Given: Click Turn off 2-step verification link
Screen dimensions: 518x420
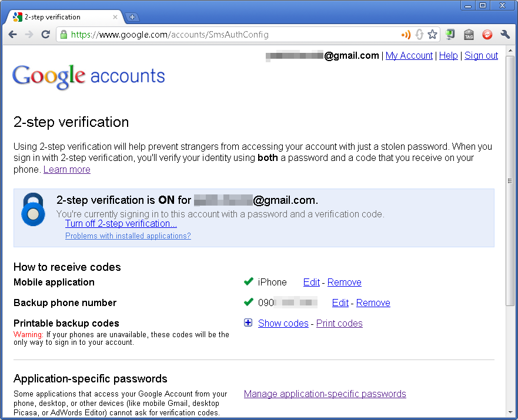Looking at the screenshot, I should click(121, 223).
